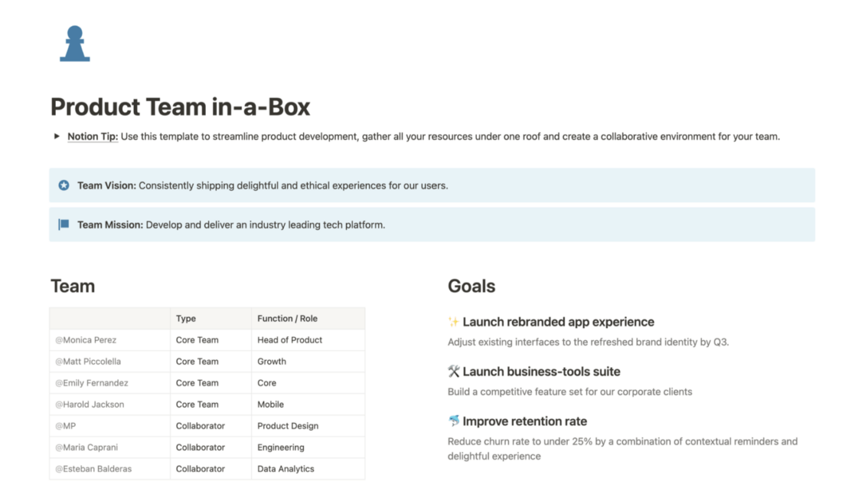Screen dimensions: 868x488
Task: Click the Core Team cell in Harold Jackson row
Action: (x=211, y=404)
